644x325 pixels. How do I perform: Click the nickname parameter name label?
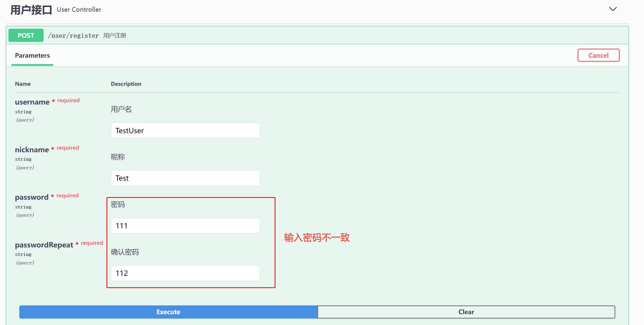point(32,150)
